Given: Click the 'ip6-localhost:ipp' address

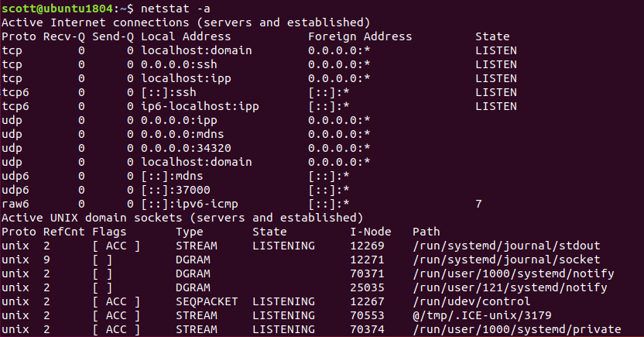Looking at the screenshot, I should pos(200,106).
